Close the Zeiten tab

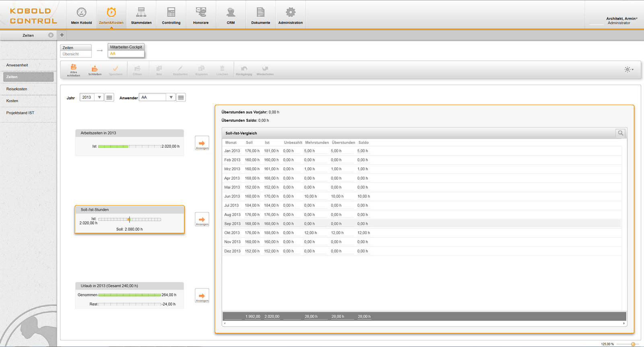[x=51, y=35]
